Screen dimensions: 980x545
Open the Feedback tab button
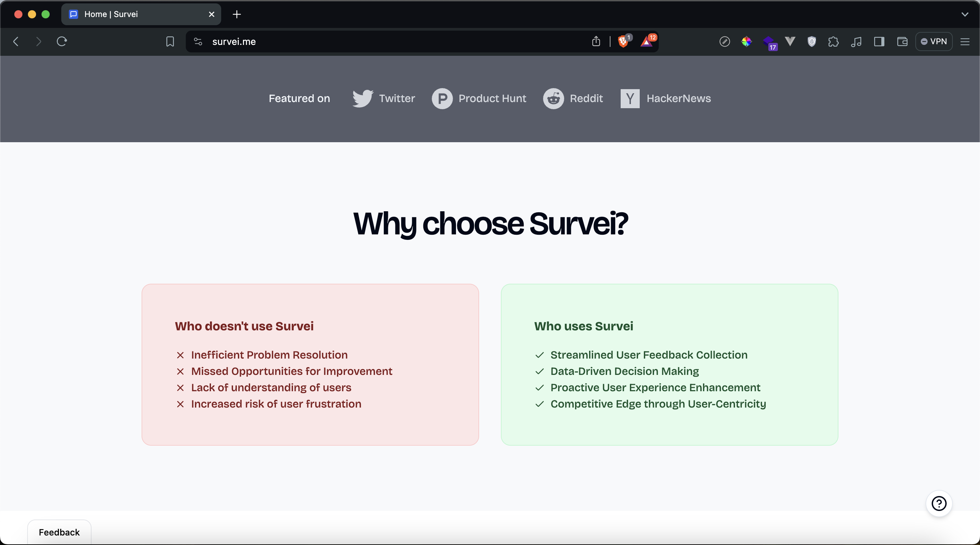[59, 532]
